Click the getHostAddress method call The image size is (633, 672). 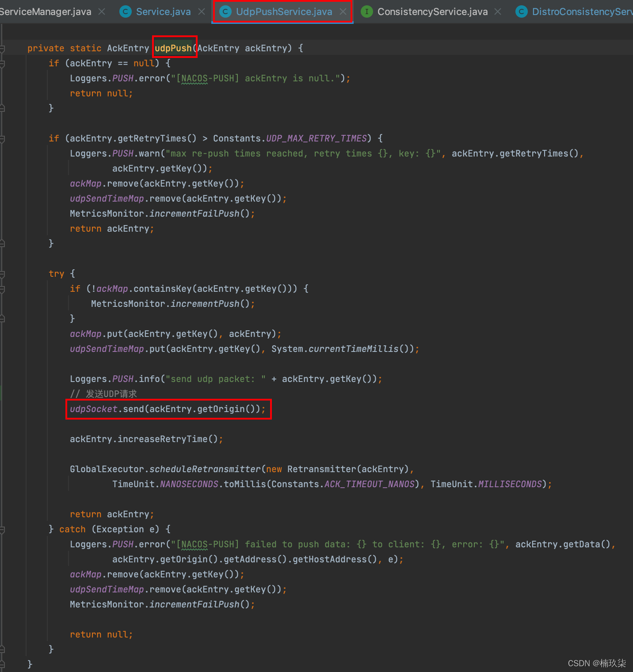coord(330,559)
